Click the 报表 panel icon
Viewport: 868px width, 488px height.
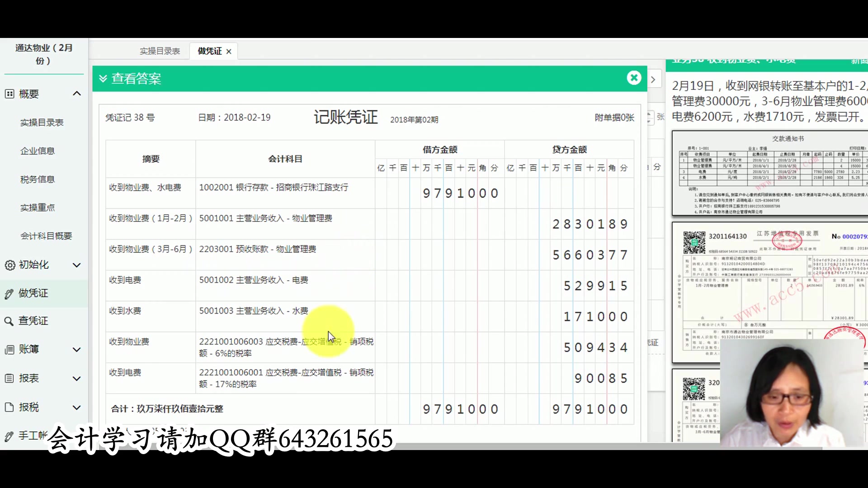[x=10, y=379]
